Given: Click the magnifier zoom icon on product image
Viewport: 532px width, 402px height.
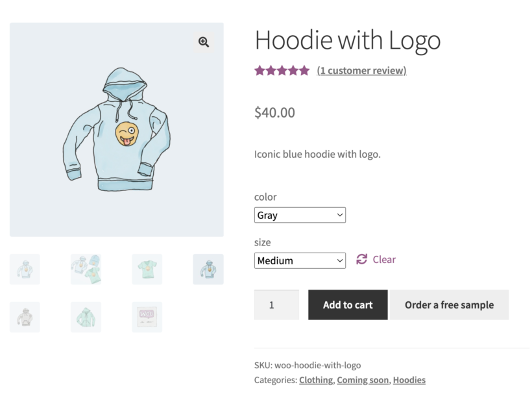Looking at the screenshot, I should (204, 42).
